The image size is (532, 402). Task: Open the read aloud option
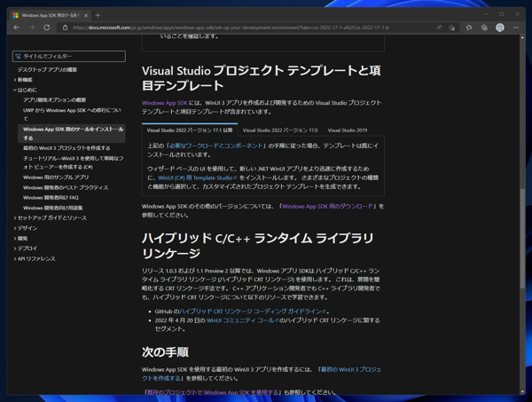click(x=439, y=28)
